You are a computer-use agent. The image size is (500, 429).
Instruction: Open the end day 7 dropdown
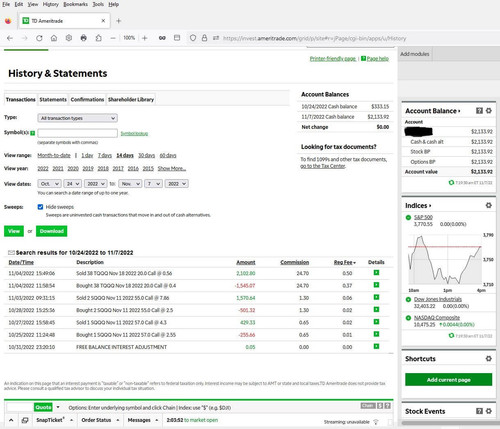153,184
